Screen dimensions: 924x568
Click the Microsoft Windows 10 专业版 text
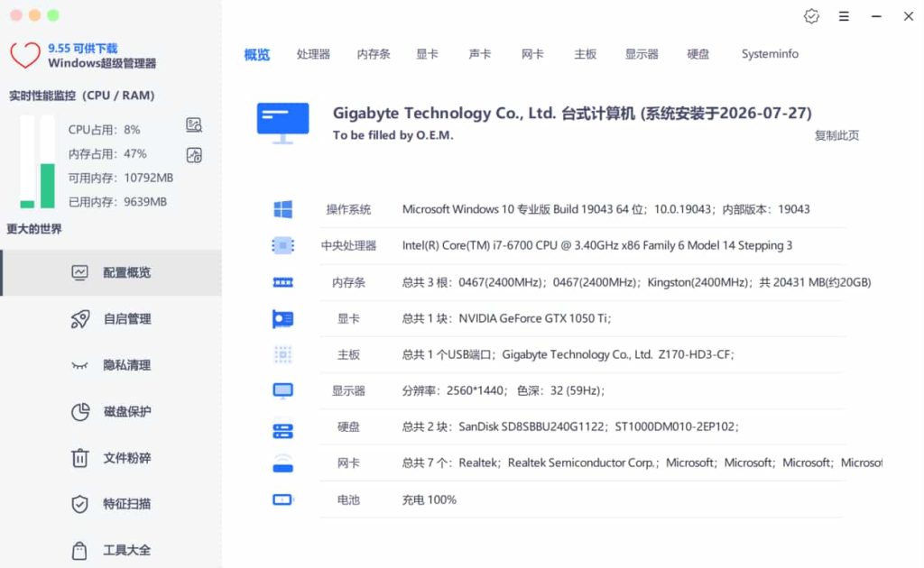605,209
